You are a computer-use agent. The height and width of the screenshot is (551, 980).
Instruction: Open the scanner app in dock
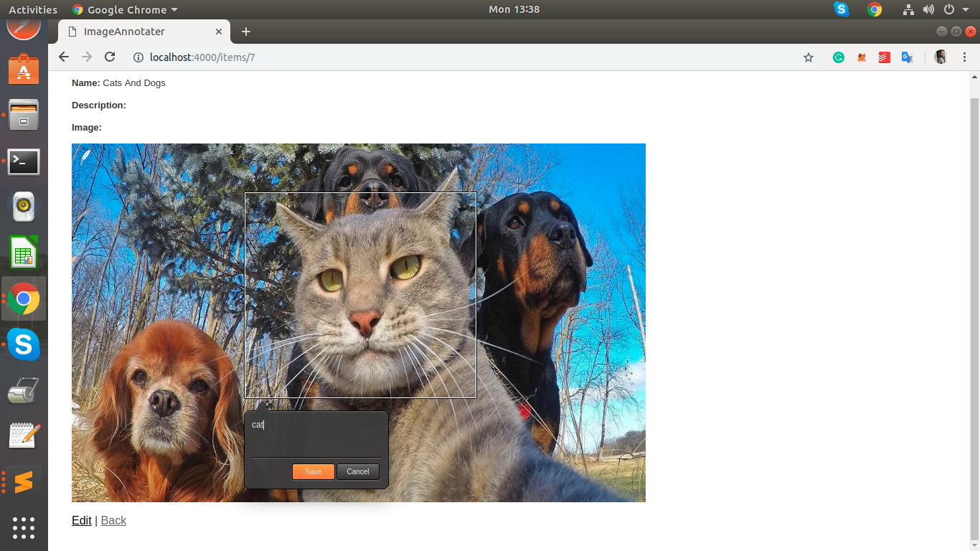(x=24, y=391)
